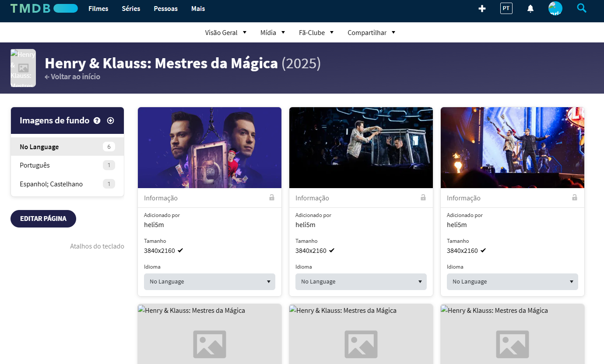Open Atalhos do teclado
The height and width of the screenshot is (364, 604).
pos(97,246)
